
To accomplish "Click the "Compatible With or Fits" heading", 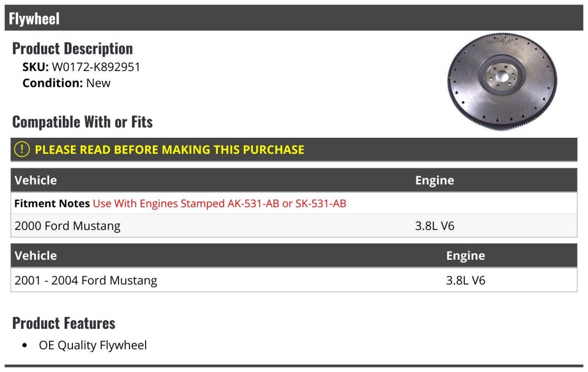I will click(x=82, y=122).
